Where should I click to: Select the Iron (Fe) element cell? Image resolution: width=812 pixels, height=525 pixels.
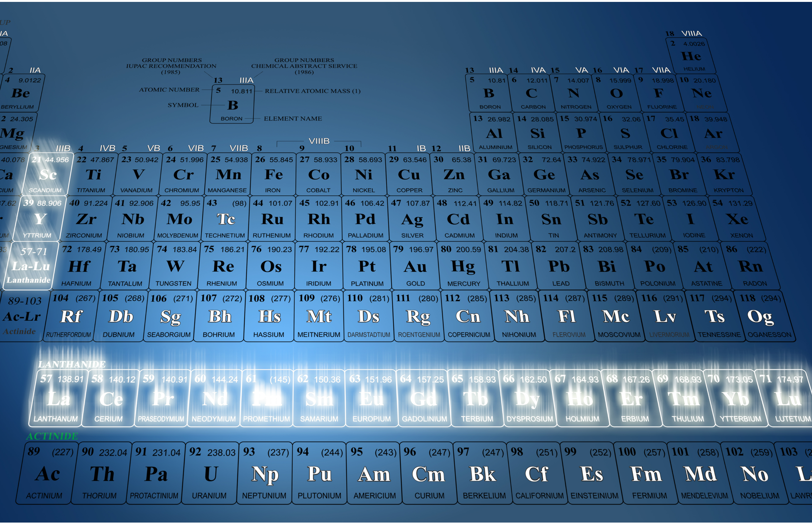273,174
